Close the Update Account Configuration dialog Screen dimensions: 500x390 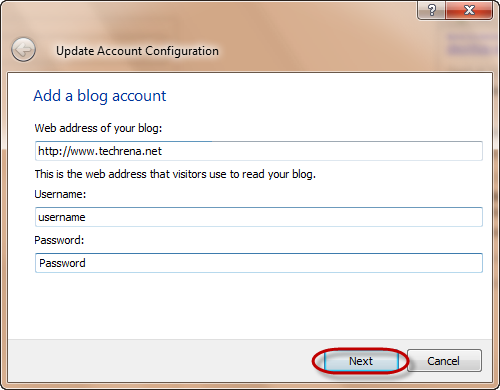(x=469, y=10)
